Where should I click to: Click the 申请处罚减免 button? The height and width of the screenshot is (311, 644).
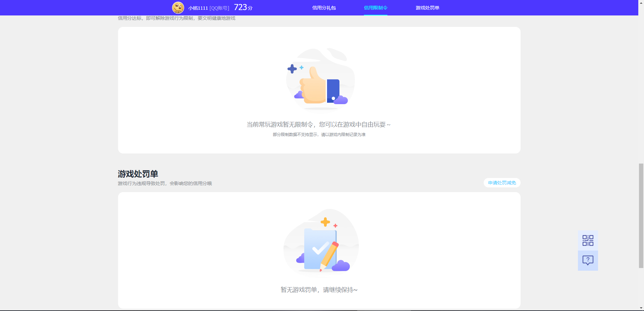click(501, 183)
